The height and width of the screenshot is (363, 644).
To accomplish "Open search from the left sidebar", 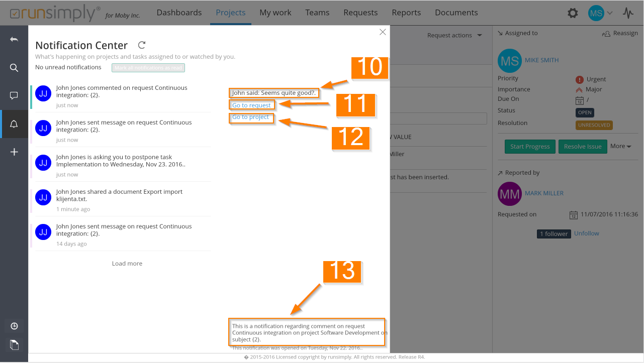I will [x=14, y=68].
